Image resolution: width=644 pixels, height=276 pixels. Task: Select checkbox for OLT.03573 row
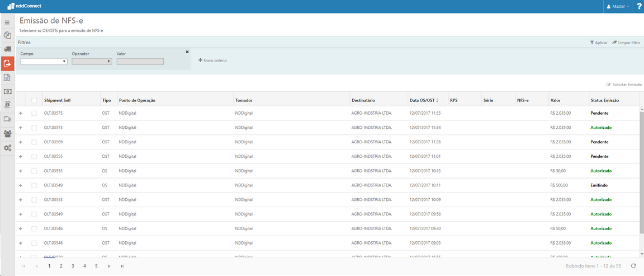click(34, 128)
